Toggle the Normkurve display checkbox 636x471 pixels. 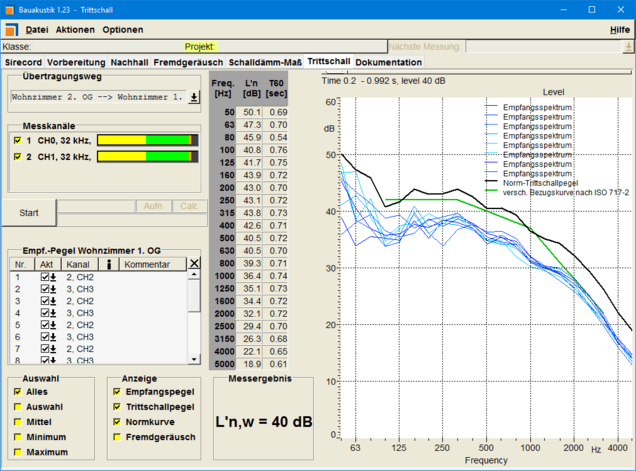[x=117, y=422]
